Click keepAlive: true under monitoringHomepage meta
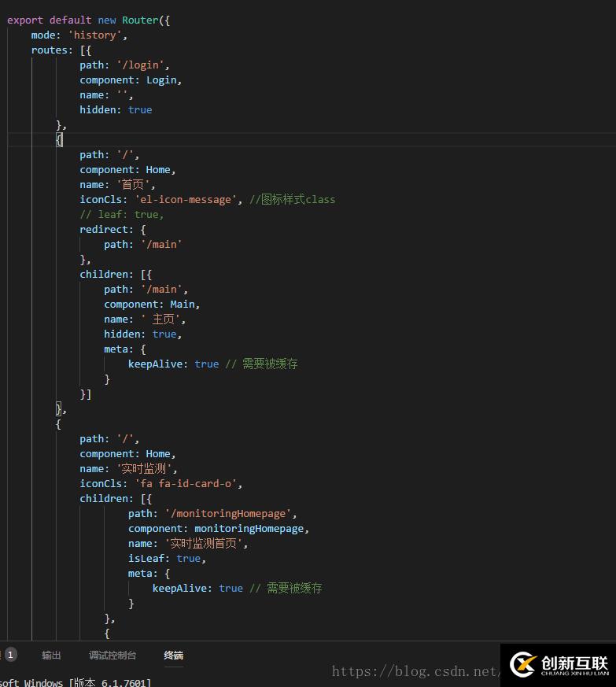Image resolution: width=616 pixels, height=687 pixels. pos(197,588)
